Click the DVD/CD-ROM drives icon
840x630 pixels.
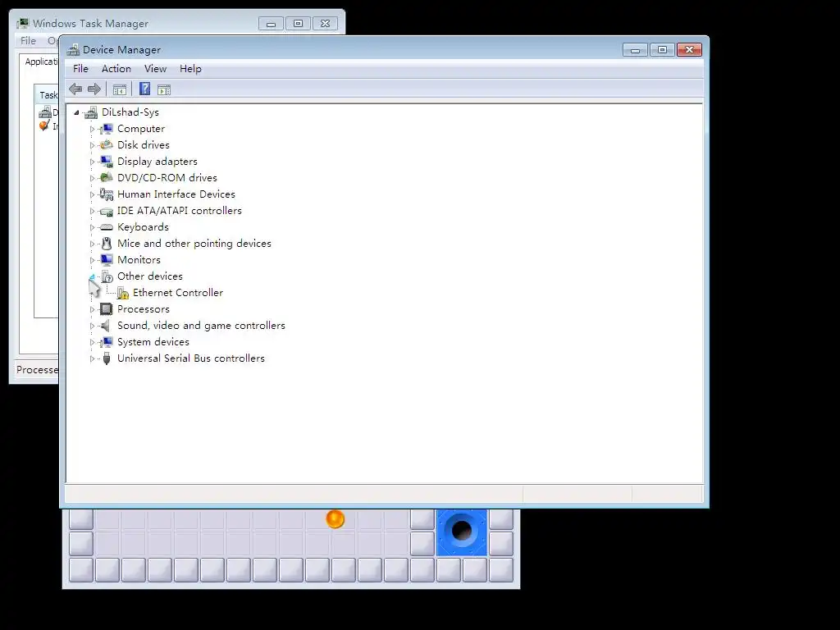click(x=107, y=177)
